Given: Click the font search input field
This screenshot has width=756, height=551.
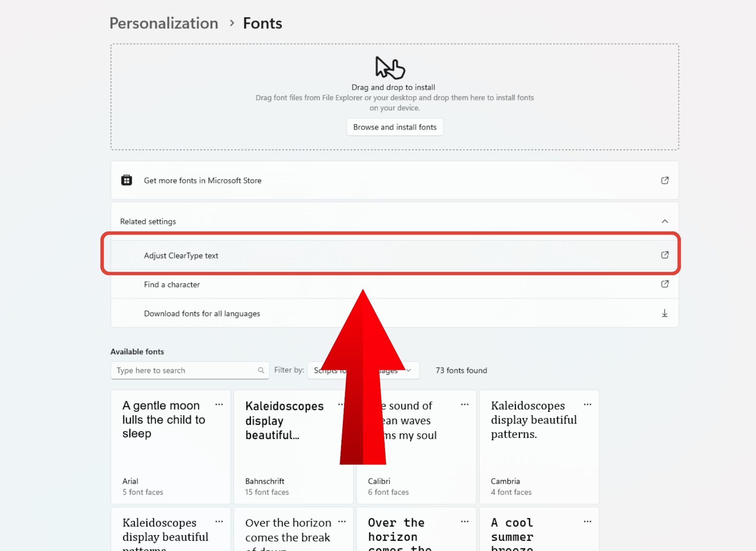Looking at the screenshot, I should (185, 370).
